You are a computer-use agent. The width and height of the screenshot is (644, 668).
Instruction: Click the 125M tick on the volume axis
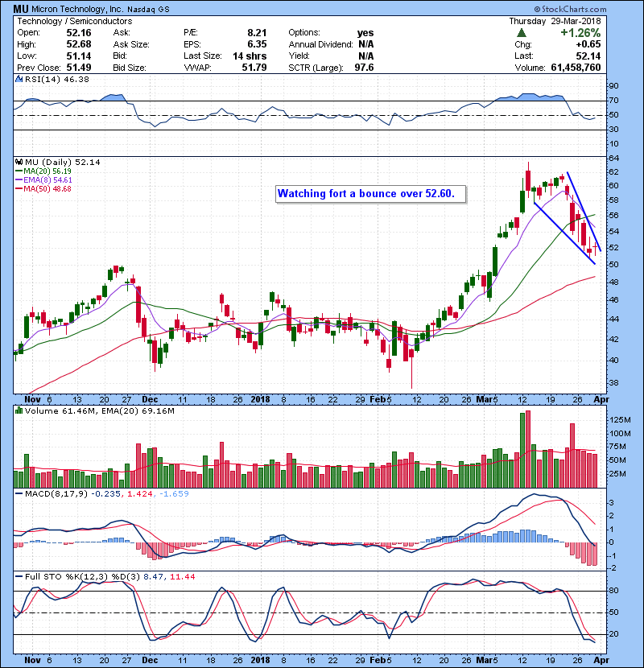coord(620,420)
